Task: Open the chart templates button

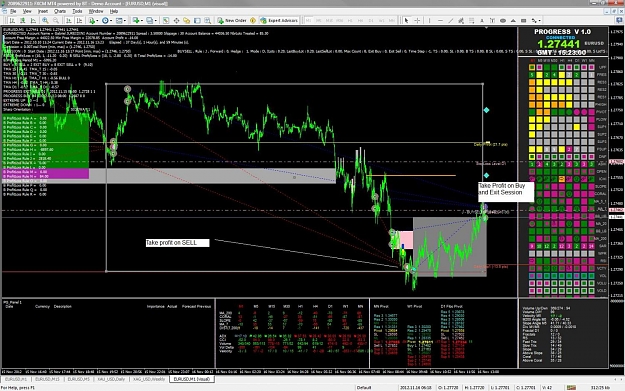Action: [x=119, y=20]
